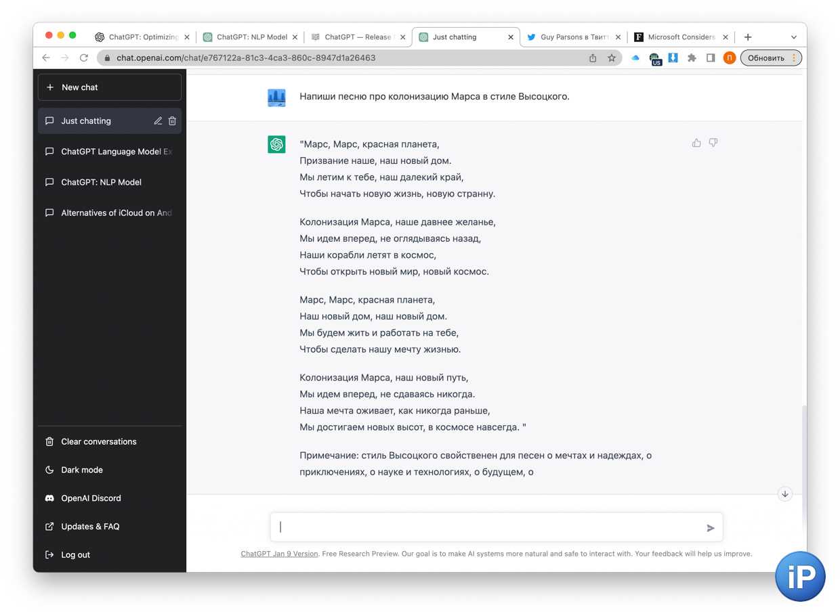
Task: Toggle Dark mode in sidebar
Action: tap(82, 470)
